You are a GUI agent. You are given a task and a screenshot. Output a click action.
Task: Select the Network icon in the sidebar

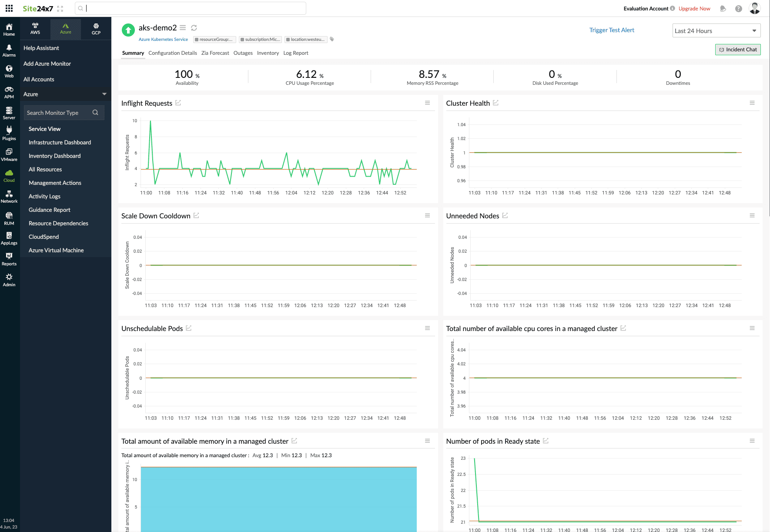click(9, 197)
